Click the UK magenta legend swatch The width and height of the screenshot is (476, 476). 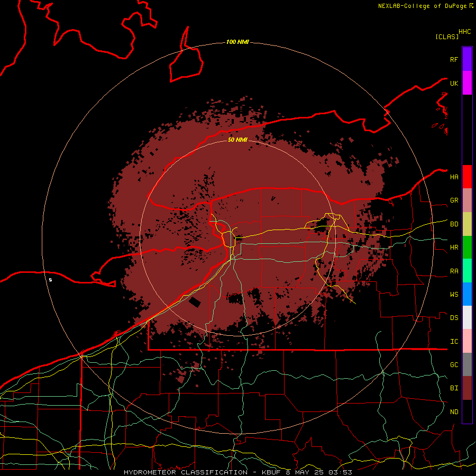[x=467, y=83]
